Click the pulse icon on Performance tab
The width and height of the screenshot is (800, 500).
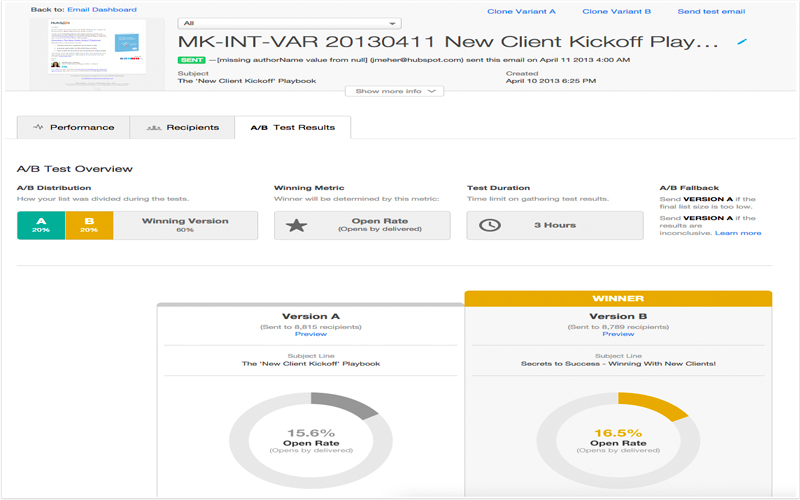[38, 128]
